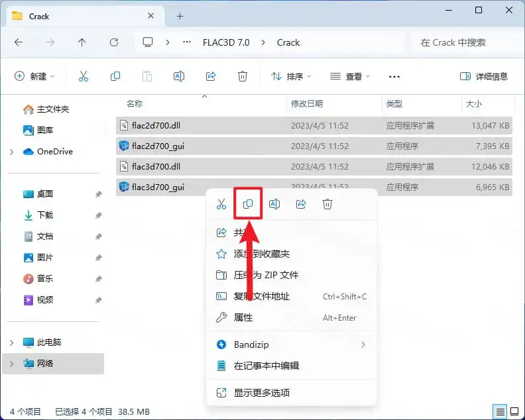Open the Bandizip menu entry
Screen dimensions: 525x420
coord(291,344)
